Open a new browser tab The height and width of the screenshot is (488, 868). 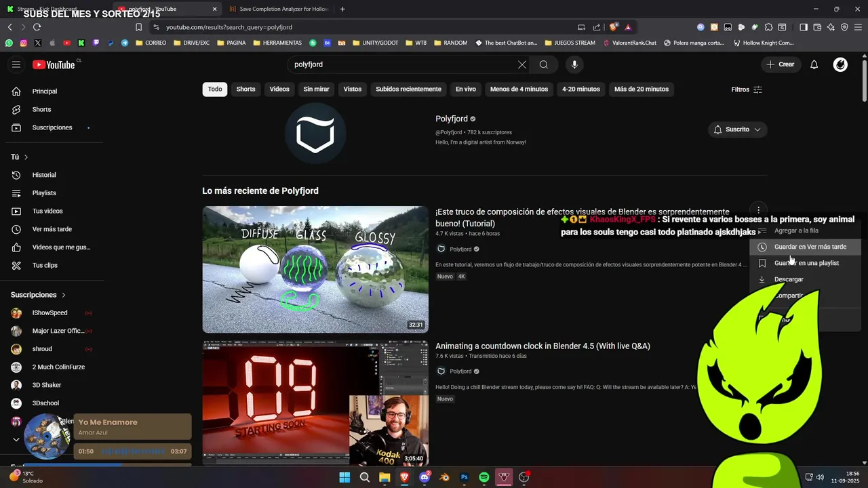[342, 9]
